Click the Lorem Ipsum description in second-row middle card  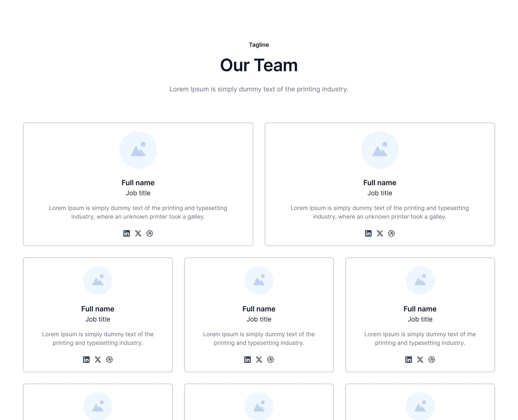tap(259, 339)
